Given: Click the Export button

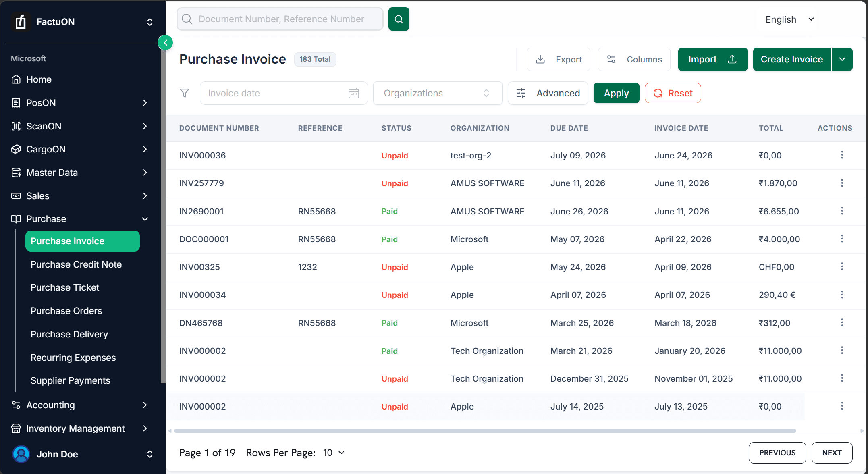Looking at the screenshot, I should (559, 59).
